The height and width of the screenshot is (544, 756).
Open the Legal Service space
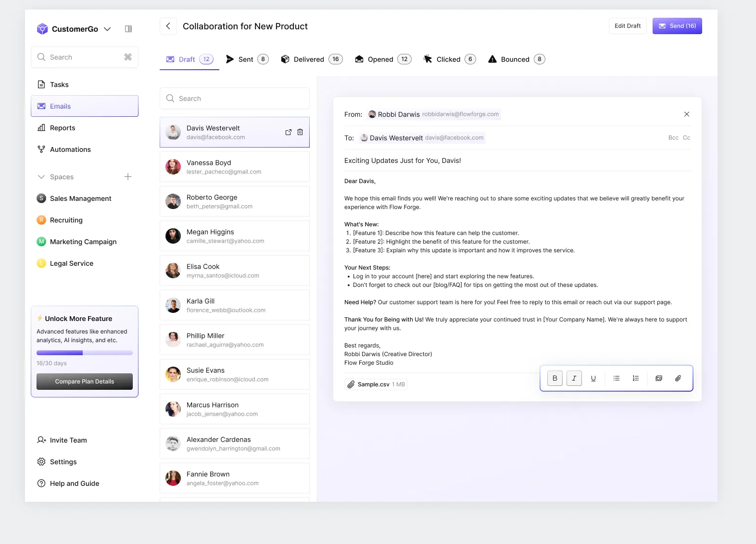click(x=85, y=263)
